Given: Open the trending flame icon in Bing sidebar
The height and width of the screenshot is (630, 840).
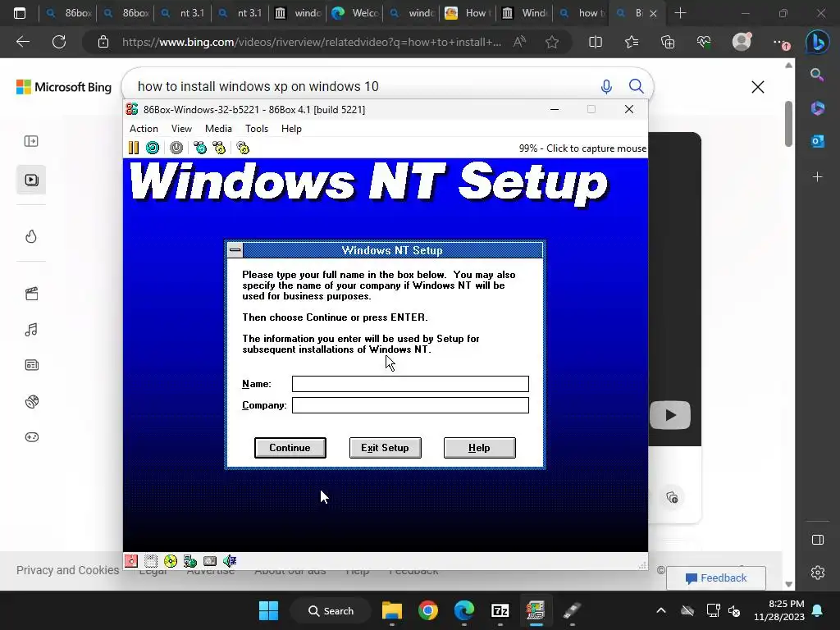Looking at the screenshot, I should (31, 236).
